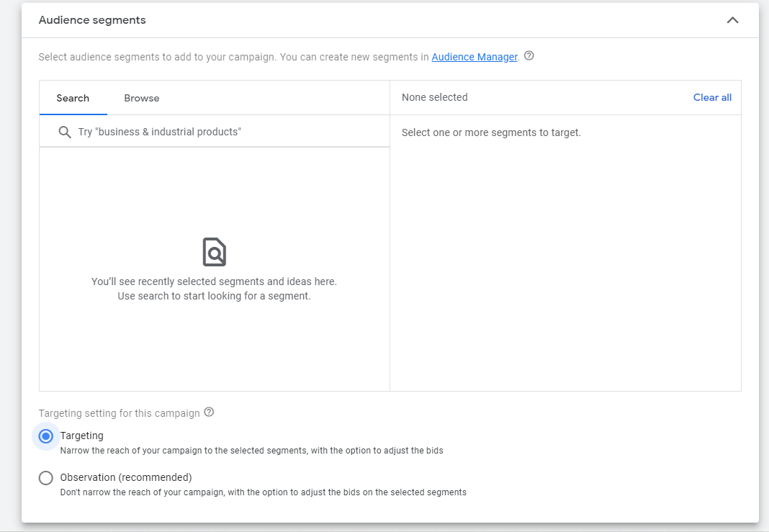Image resolution: width=769 pixels, height=532 pixels.
Task: Click the None selected header text
Action: point(434,97)
